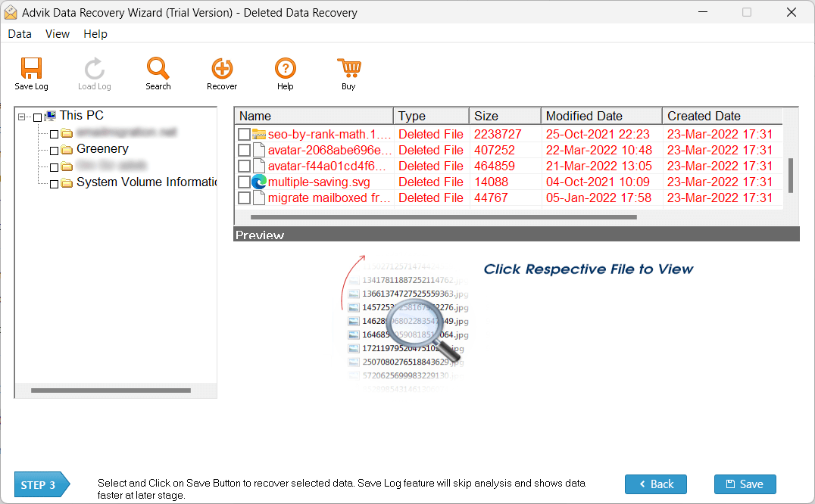Collapse the This PC tree node
815x504 pixels.
tap(21, 117)
